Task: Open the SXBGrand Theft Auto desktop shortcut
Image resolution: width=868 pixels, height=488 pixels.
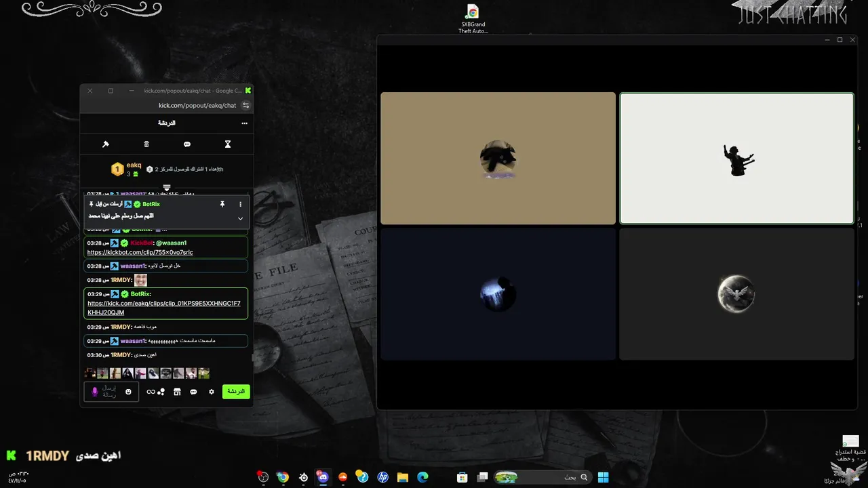Action: 473,18
